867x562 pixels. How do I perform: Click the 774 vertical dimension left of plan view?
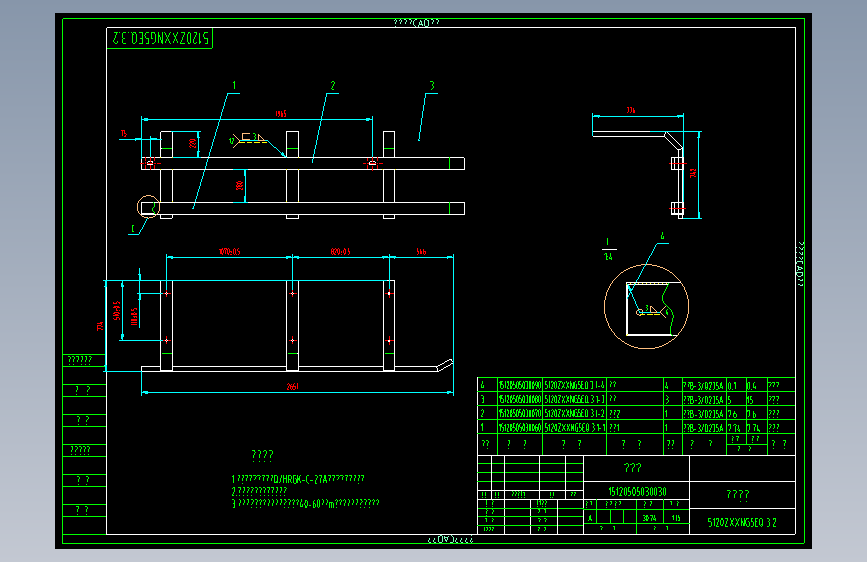coord(100,326)
